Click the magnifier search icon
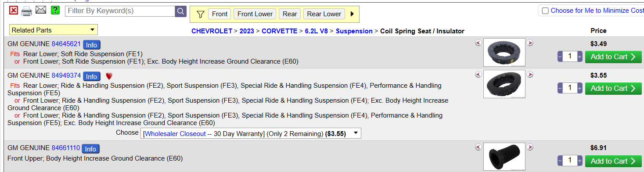The width and height of the screenshot is (644, 172). pyautogui.click(x=181, y=11)
